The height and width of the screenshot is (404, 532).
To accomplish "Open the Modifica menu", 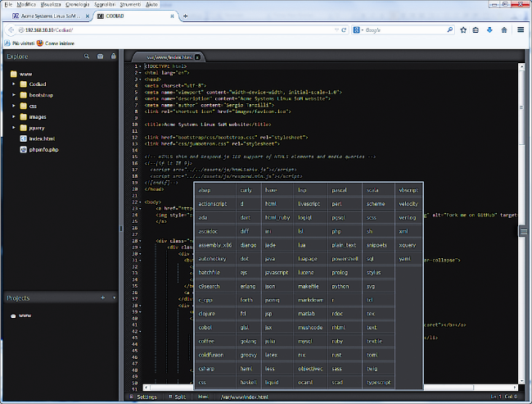I will click(x=26, y=4).
